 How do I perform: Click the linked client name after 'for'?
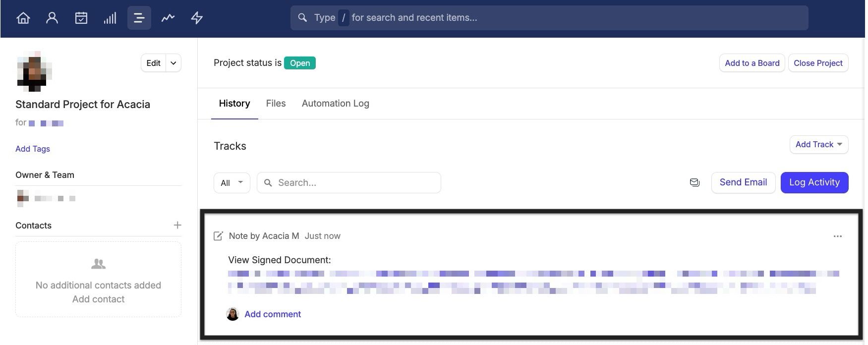point(46,123)
